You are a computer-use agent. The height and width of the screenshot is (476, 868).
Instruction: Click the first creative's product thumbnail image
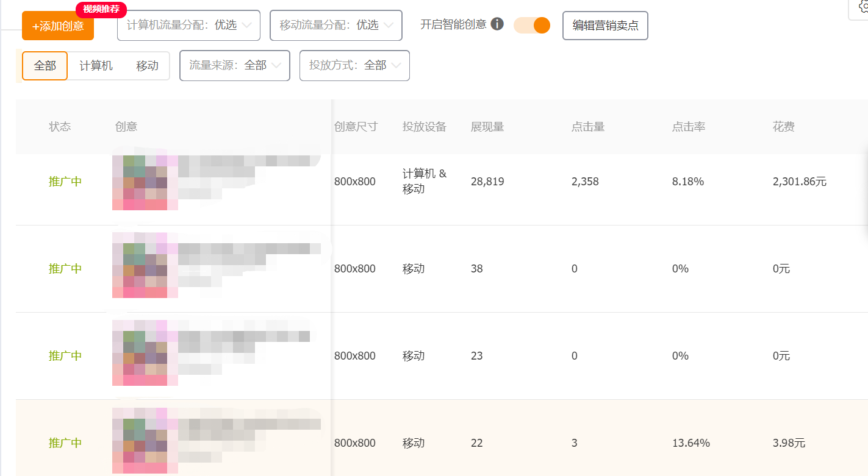point(144,181)
